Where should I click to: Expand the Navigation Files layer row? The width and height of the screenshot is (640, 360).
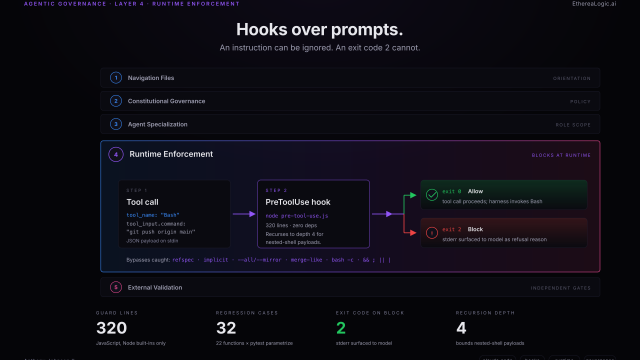pyautogui.click(x=350, y=78)
